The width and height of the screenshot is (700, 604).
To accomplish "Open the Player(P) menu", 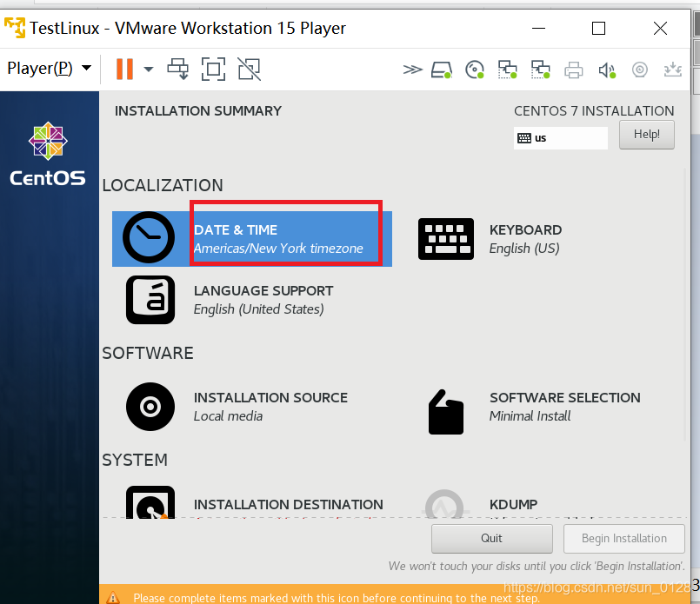I will click(49, 69).
